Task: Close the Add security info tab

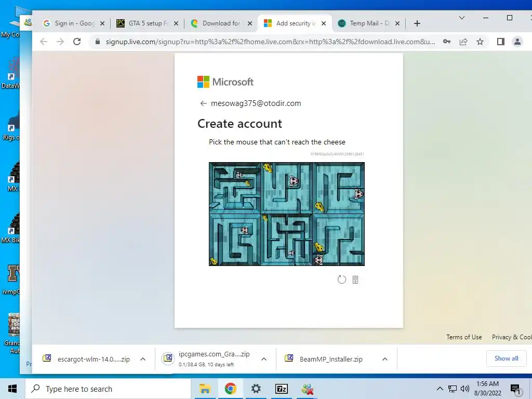Action: [324, 23]
